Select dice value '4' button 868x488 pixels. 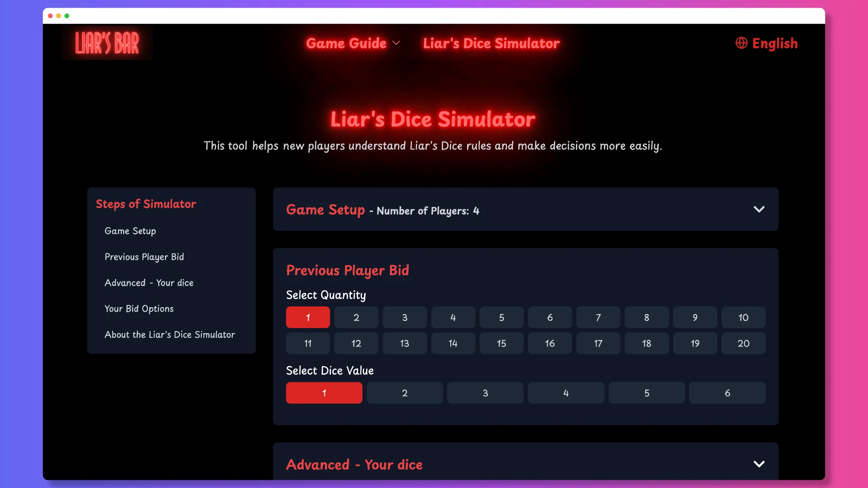click(x=565, y=393)
